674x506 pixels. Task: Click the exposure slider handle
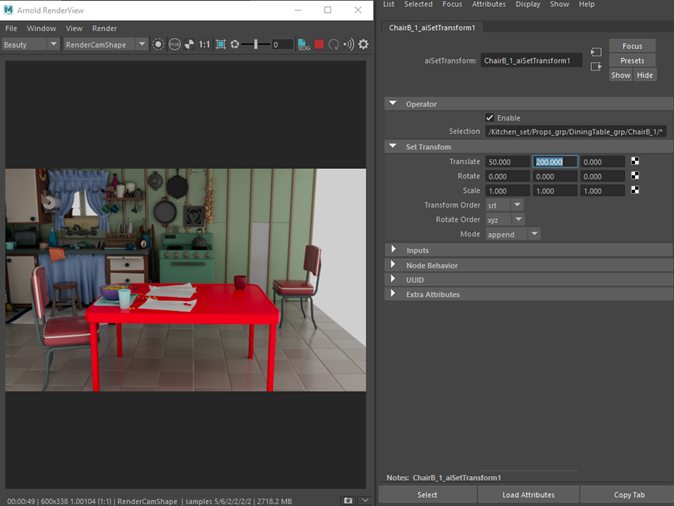click(x=256, y=44)
